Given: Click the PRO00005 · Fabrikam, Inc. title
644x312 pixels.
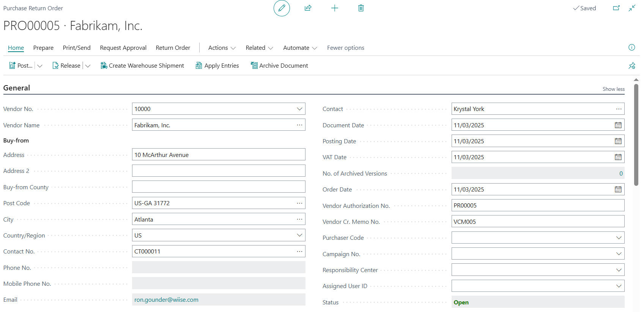Looking at the screenshot, I should click(73, 25).
